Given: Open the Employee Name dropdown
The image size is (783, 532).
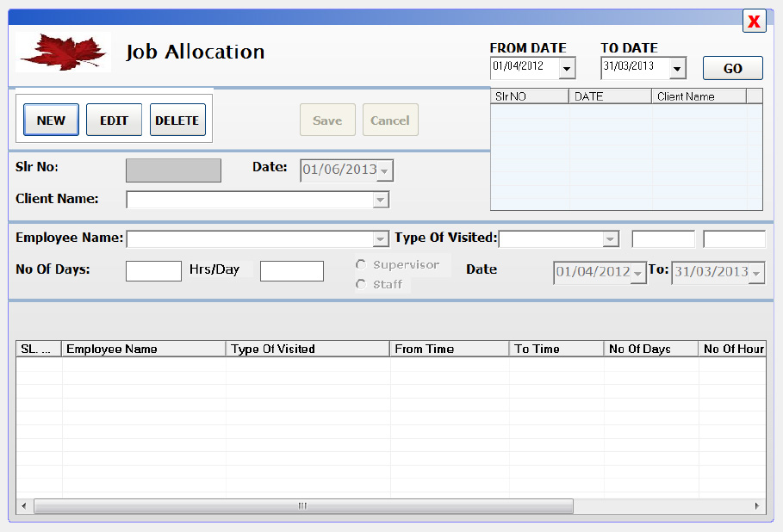Looking at the screenshot, I should (380, 238).
